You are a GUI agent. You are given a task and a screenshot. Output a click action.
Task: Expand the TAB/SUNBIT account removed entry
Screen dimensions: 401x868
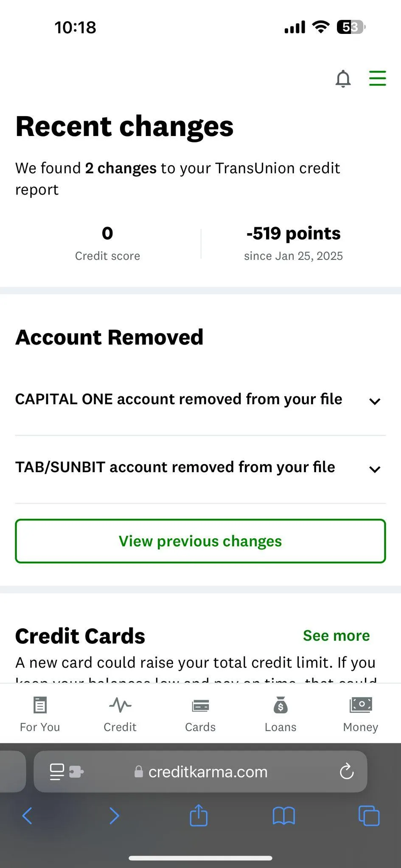coord(200,469)
